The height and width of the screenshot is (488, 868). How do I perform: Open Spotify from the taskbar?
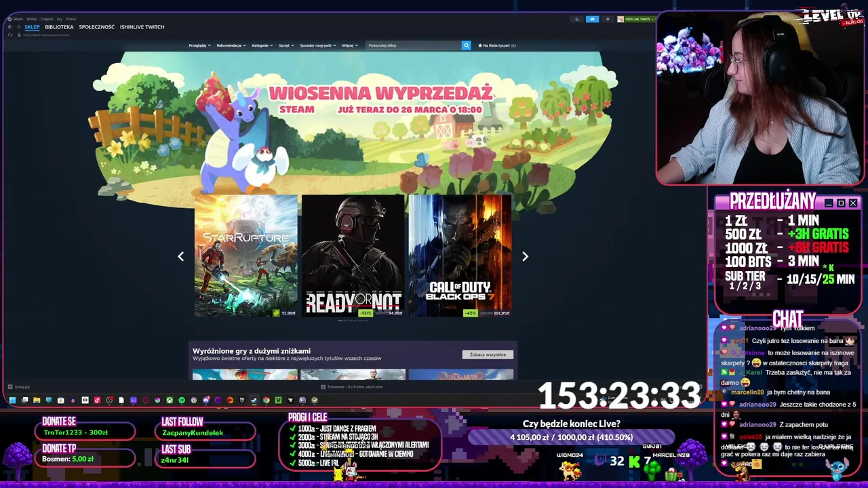pos(182,400)
